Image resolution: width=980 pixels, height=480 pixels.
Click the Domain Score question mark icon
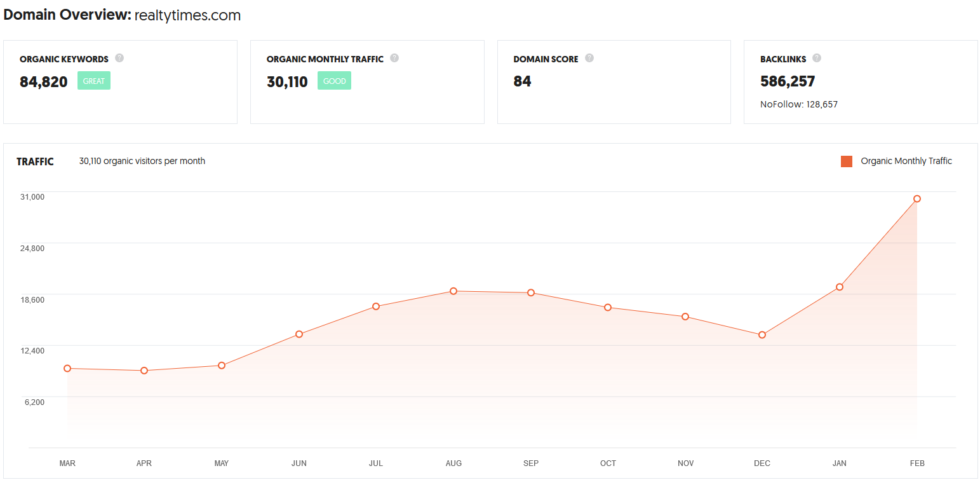[589, 58]
